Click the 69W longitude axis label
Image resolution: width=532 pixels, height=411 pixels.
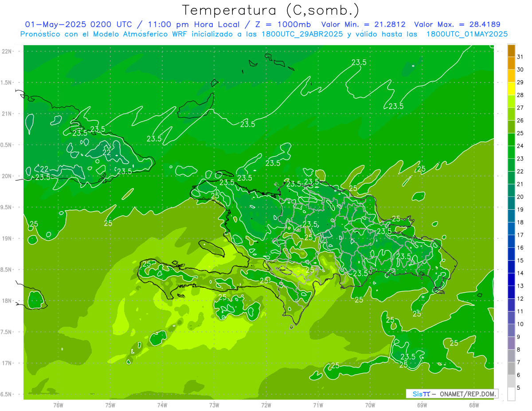click(x=422, y=405)
